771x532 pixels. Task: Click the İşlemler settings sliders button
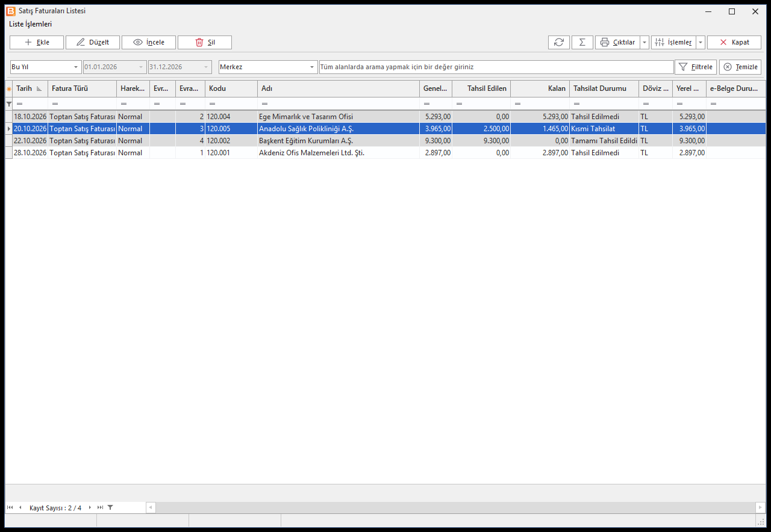point(673,42)
